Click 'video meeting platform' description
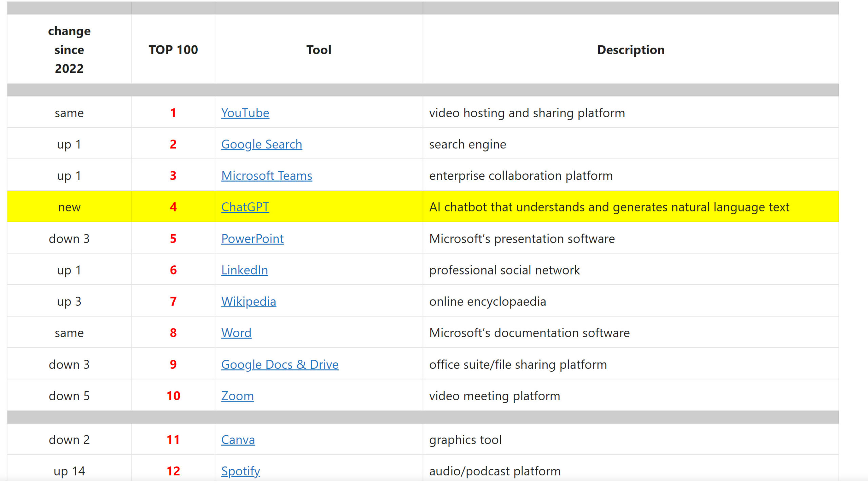Viewport: 868px width, 493px height. [495, 396]
